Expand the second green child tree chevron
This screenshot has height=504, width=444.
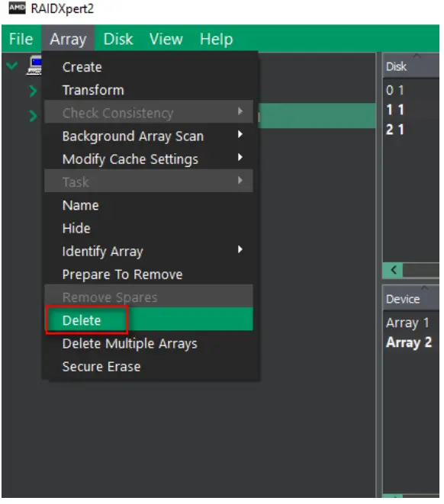click(33, 116)
